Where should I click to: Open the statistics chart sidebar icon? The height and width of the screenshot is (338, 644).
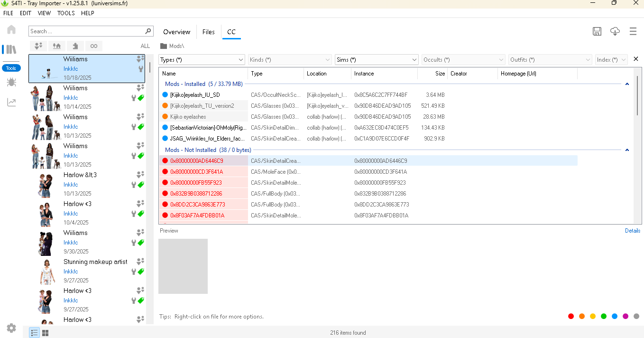11,103
